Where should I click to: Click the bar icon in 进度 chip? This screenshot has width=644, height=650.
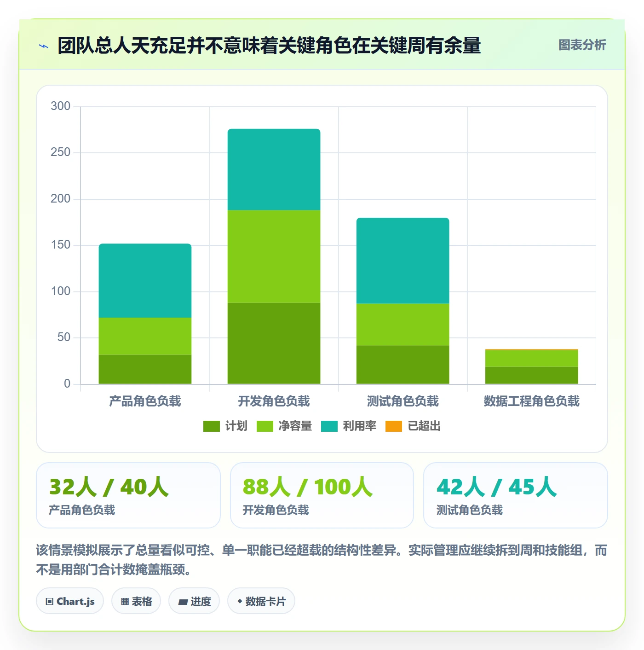[x=183, y=602]
